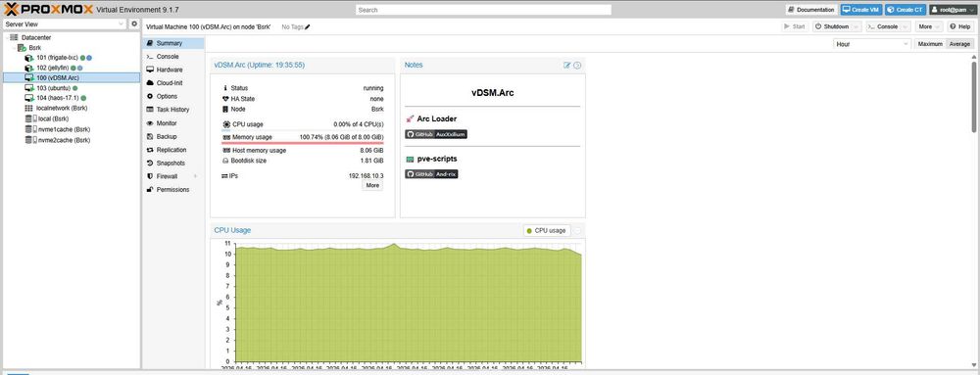This screenshot has height=375, width=980.
Task: Click the storage icon for nvme1cache
Action: 30,129
